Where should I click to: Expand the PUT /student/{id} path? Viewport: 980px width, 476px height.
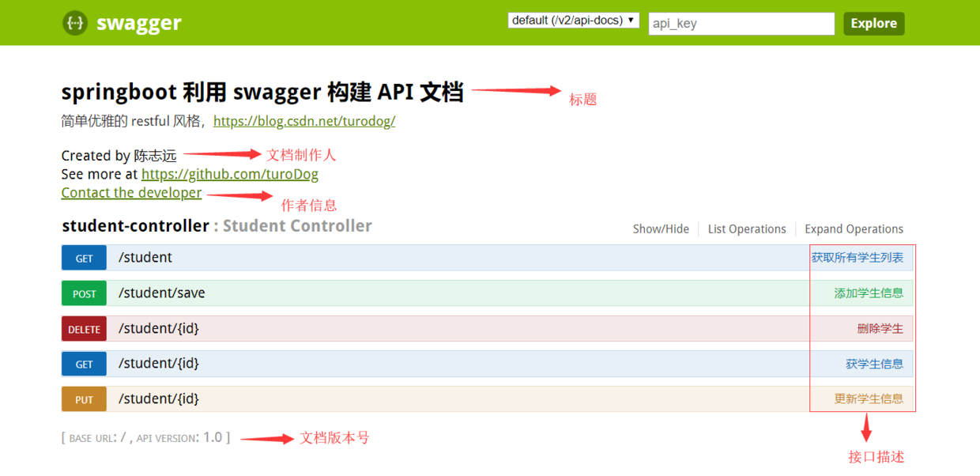click(x=159, y=399)
